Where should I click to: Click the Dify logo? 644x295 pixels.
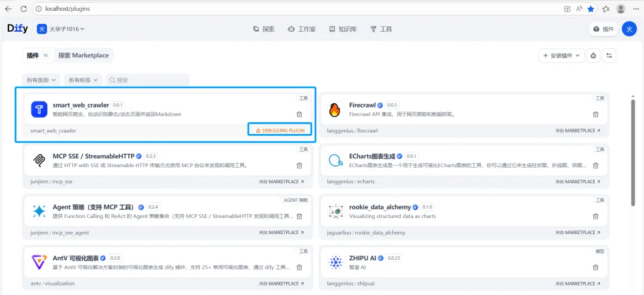(18, 29)
